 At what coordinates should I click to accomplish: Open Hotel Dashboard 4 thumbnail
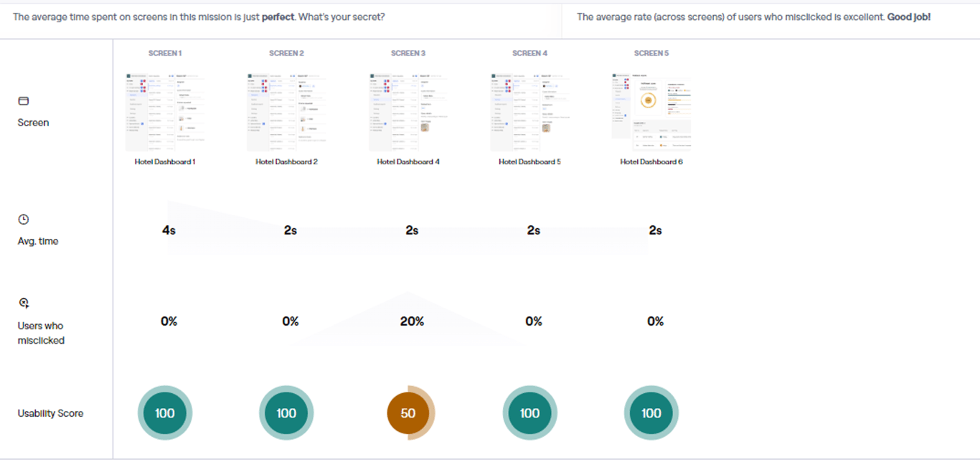coord(408,111)
